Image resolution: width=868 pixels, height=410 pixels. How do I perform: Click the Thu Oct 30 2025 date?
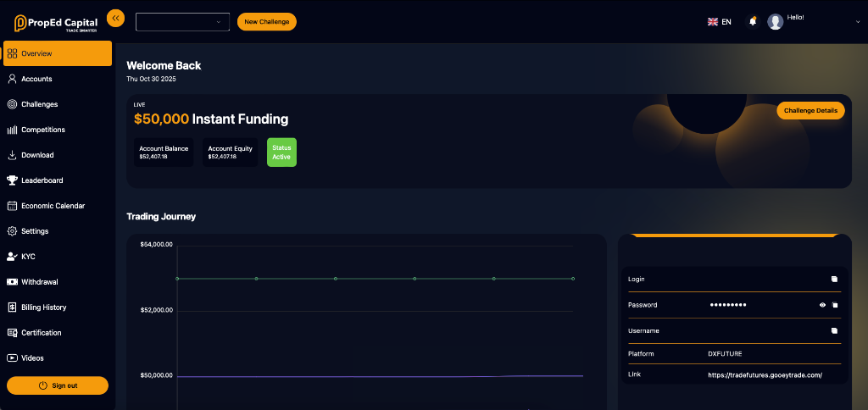click(x=151, y=79)
